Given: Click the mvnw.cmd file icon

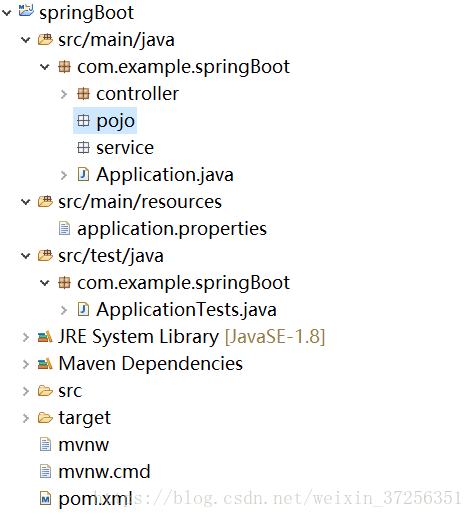Looking at the screenshot, I should (45, 472).
